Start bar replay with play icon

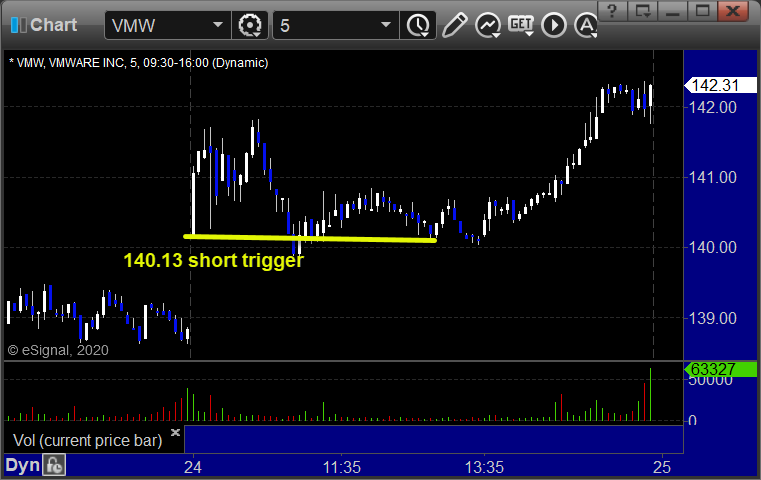[554, 25]
